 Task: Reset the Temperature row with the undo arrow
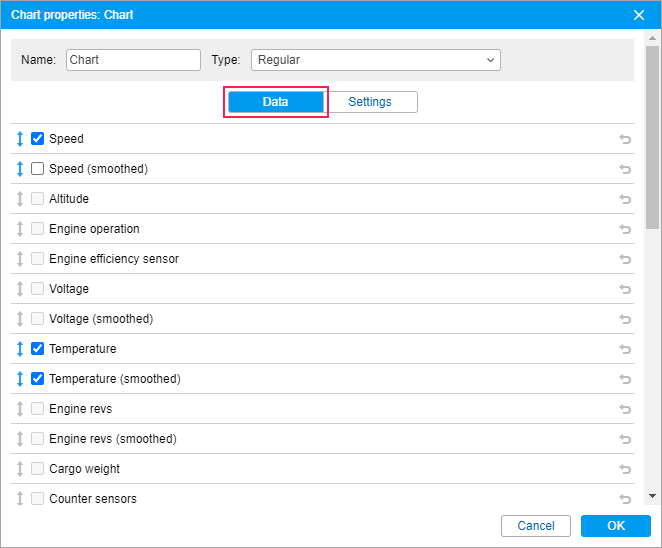pos(625,349)
